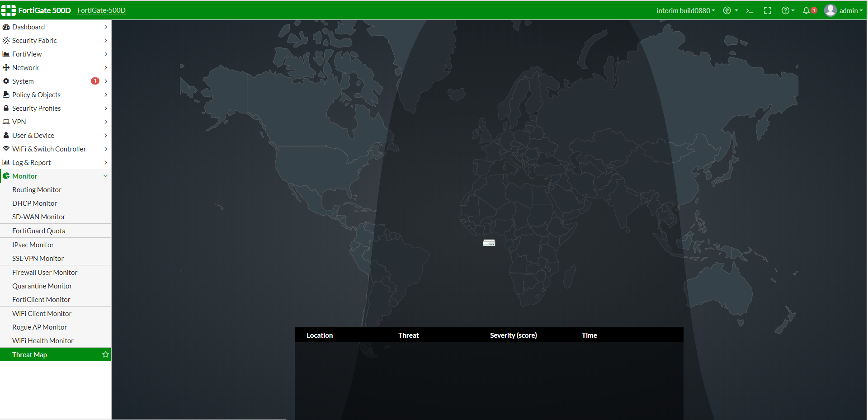Toggle full screen mode

768,11
